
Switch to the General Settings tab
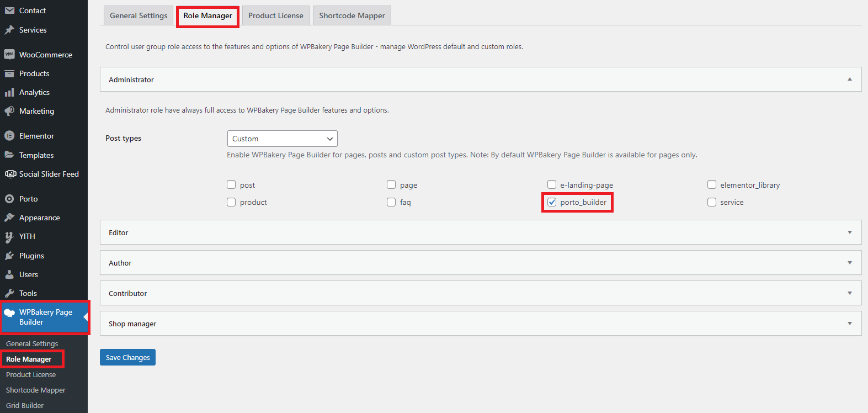tap(139, 15)
